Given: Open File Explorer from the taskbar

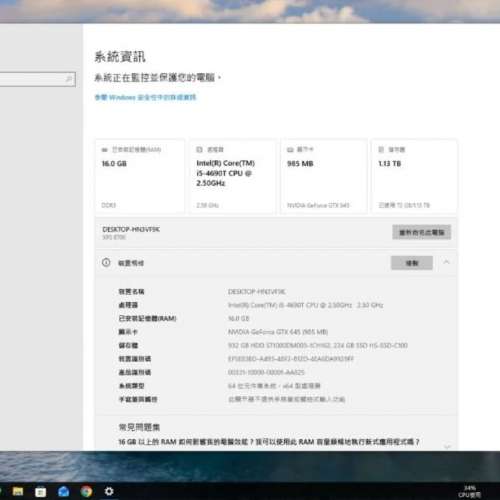Looking at the screenshot, I should (x=18, y=491).
